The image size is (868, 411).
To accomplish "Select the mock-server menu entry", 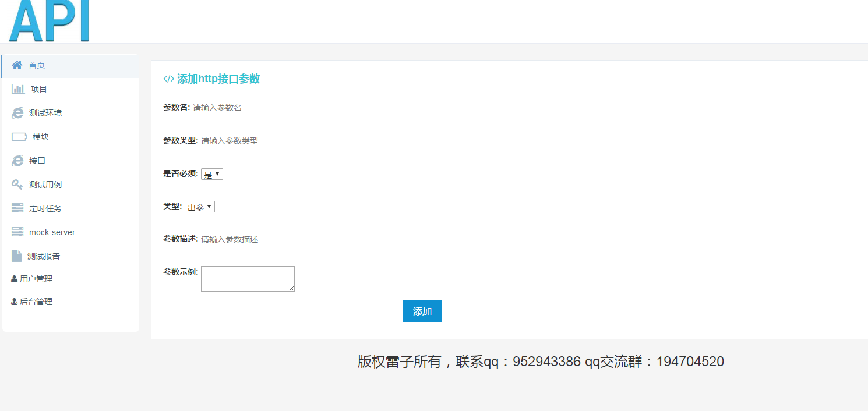I will [x=52, y=232].
